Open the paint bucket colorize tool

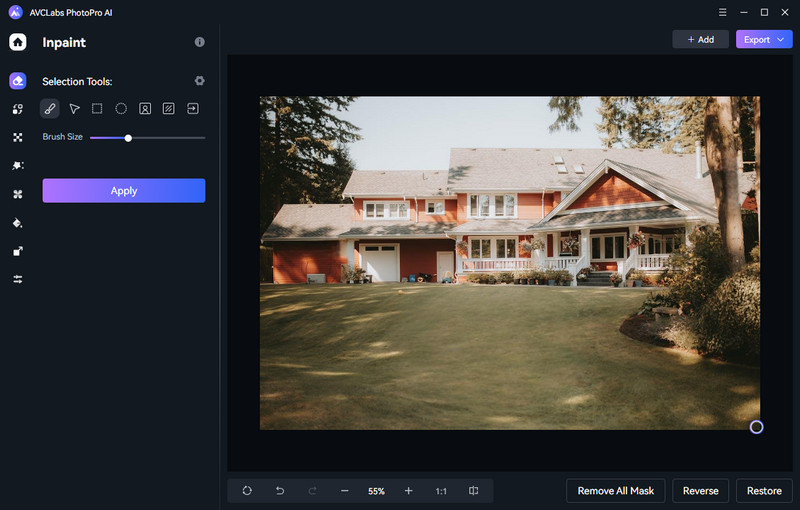click(18, 223)
